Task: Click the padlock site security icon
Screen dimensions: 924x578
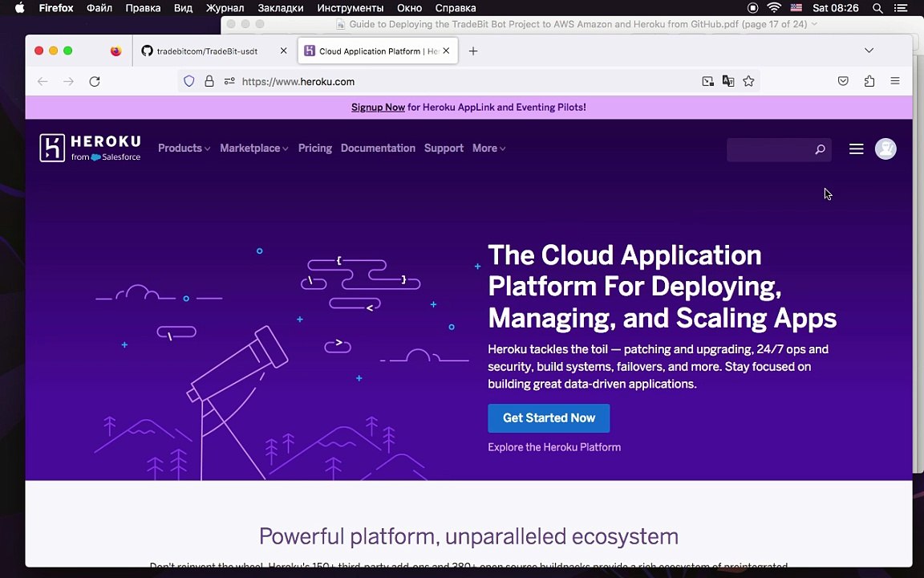Action: (209, 81)
